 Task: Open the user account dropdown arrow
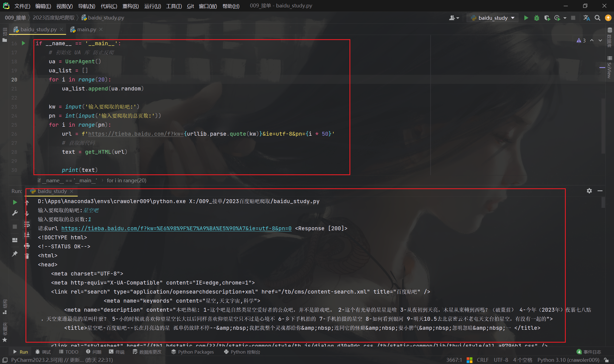pos(458,18)
